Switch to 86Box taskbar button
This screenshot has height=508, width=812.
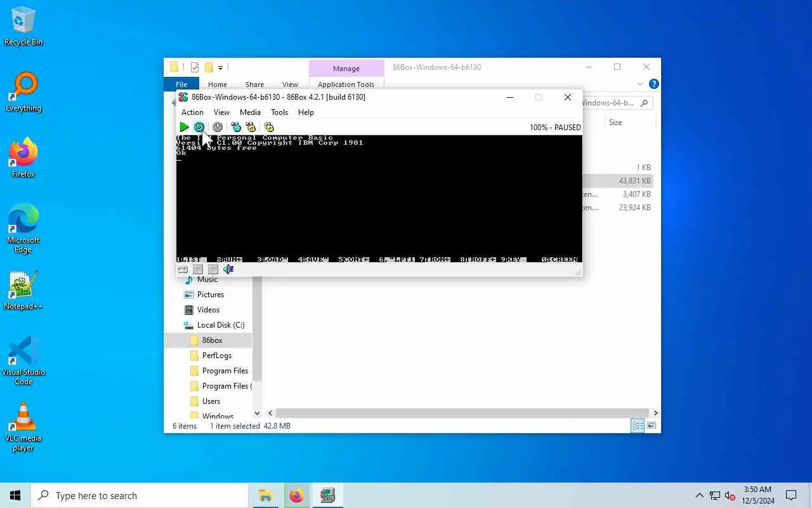pyautogui.click(x=327, y=495)
